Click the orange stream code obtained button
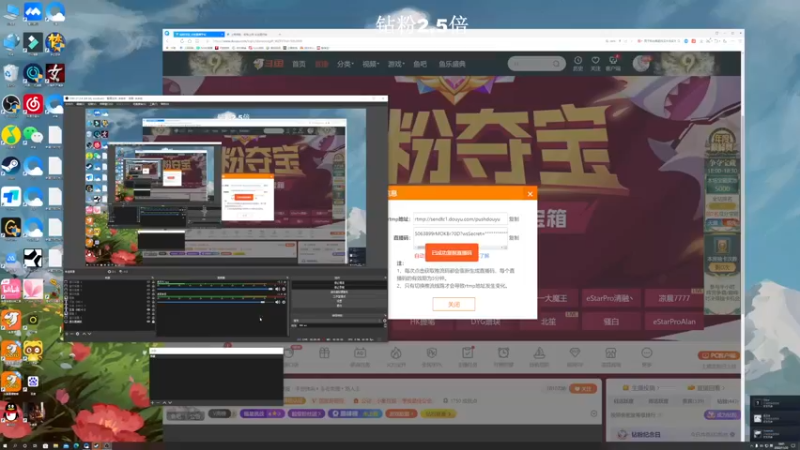The height and width of the screenshot is (450, 800). (452, 253)
